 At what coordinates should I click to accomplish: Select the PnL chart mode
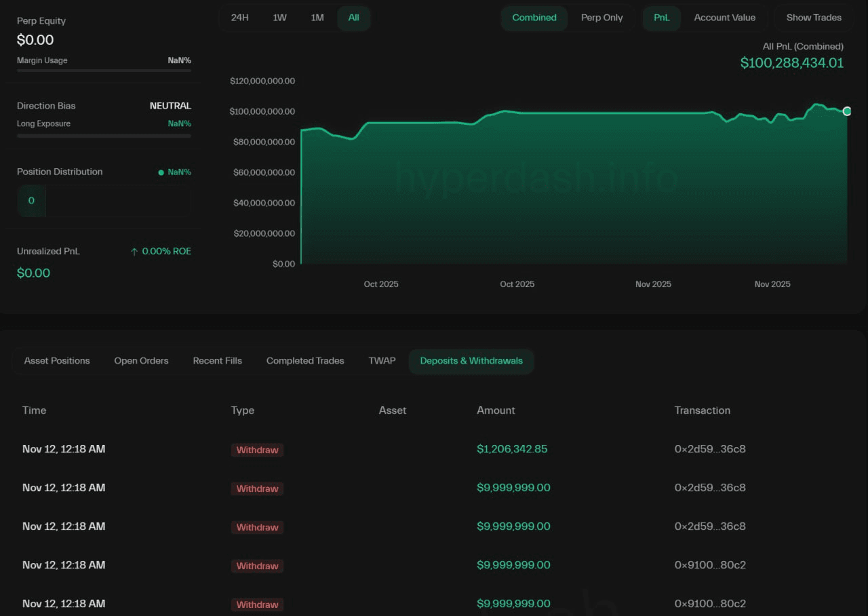(x=661, y=18)
